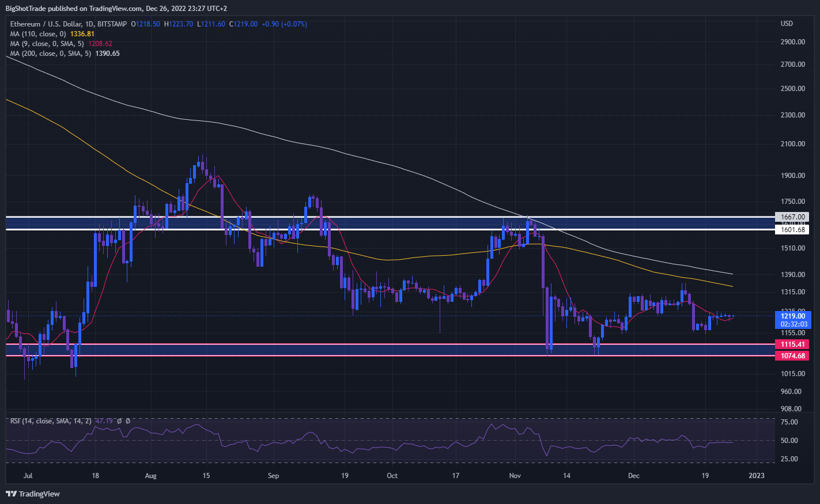Viewport: 820px width, 504px height.
Task: Click the white MA value 1390.65
Action: click(x=108, y=54)
